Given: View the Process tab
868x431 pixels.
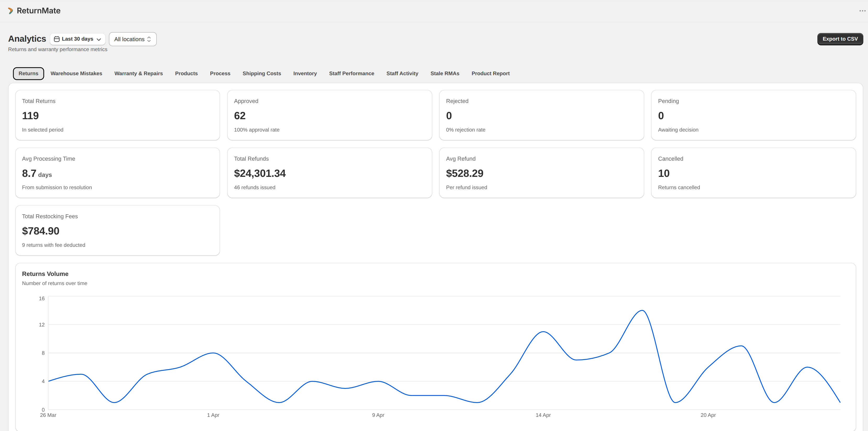Looking at the screenshot, I should coord(220,73).
